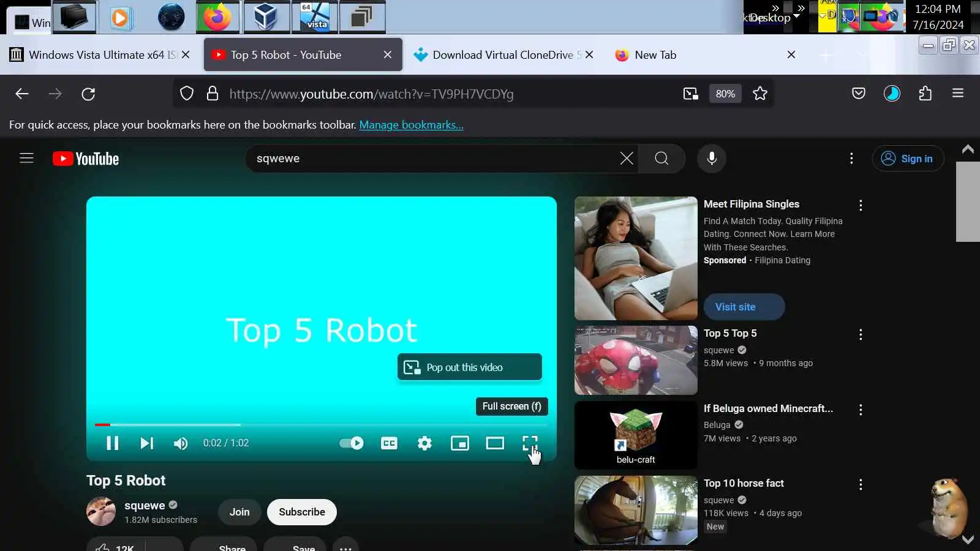Turn on closed captions (CC)
This screenshot has height=551, width=980.
[389, 443]
